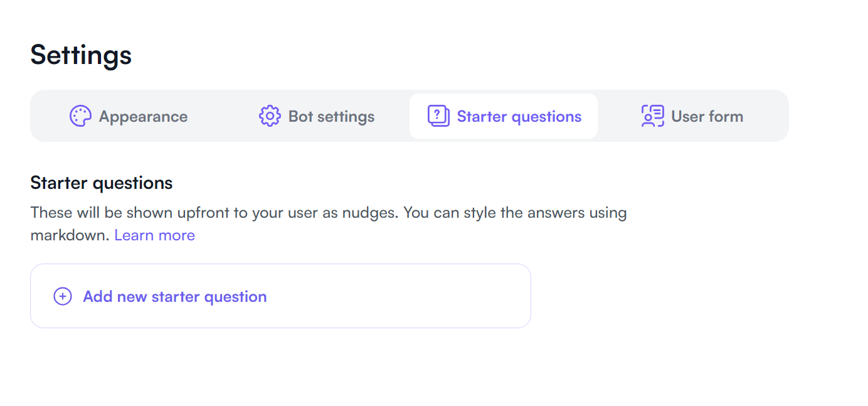Click the gear icon beside Bot settings
This screenshot has width=868, height=406.
coord(270,116)
